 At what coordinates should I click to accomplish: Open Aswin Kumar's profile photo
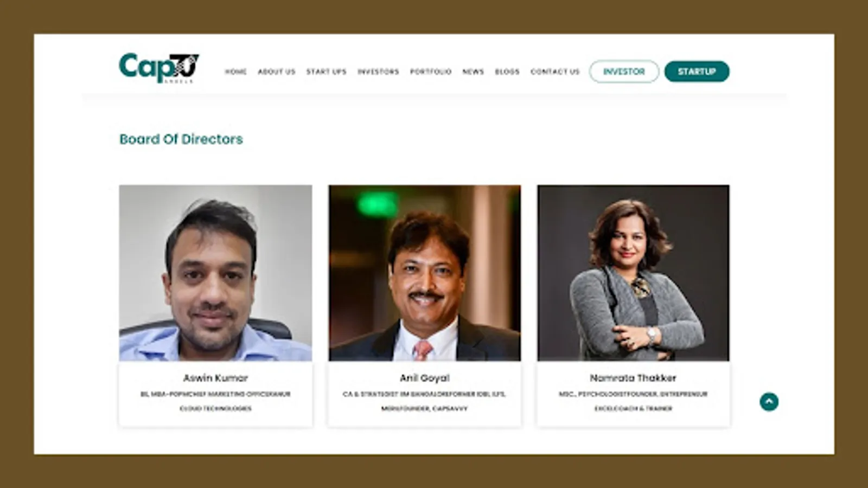pyautogui.click(x=215, y=273)
